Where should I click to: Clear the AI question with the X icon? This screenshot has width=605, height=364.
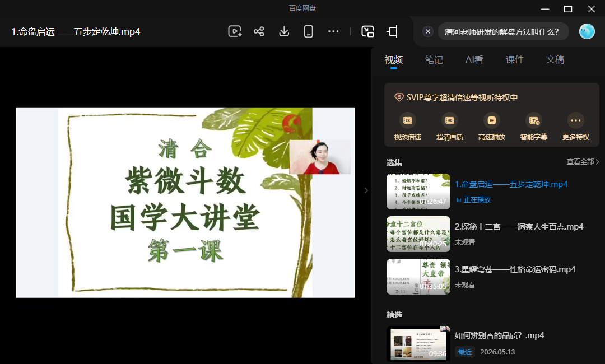coord(427,31)
